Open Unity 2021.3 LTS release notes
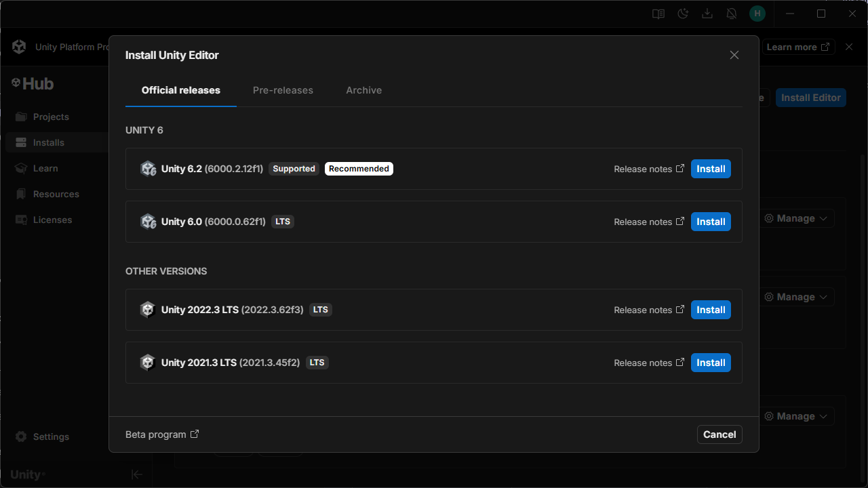 649,363
